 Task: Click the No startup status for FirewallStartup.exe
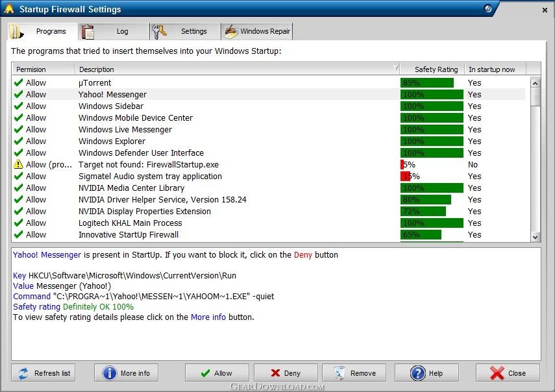pyautogui.click(x=473, y=164)
